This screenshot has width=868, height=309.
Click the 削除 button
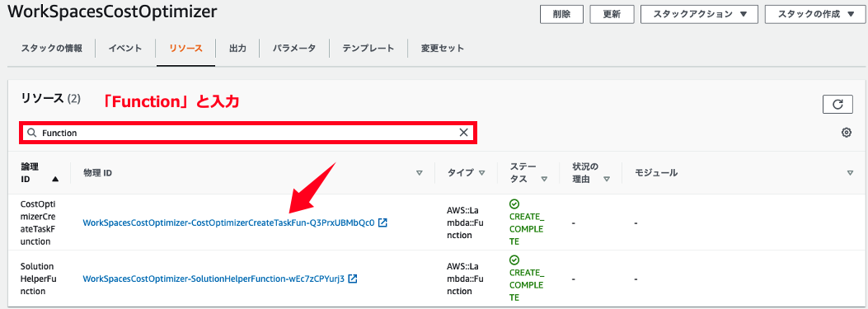[x=561, y=14]
